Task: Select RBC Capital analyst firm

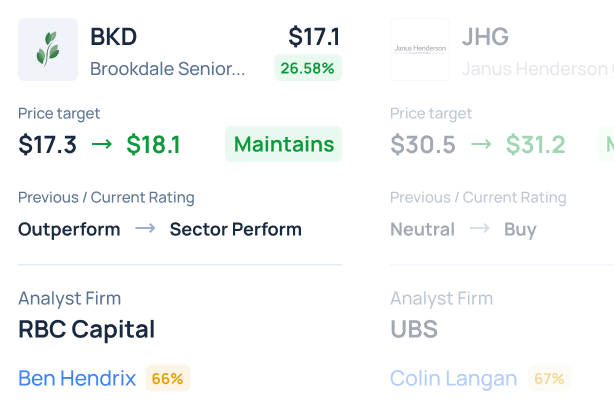Action: point(87,329)
